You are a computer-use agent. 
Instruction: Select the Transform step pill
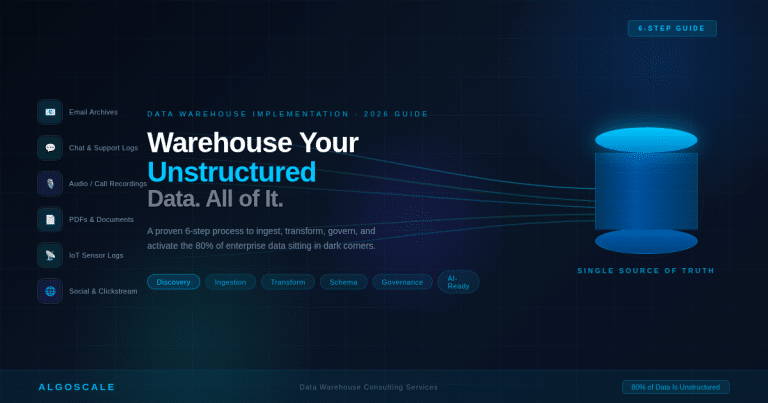[288, 282]
